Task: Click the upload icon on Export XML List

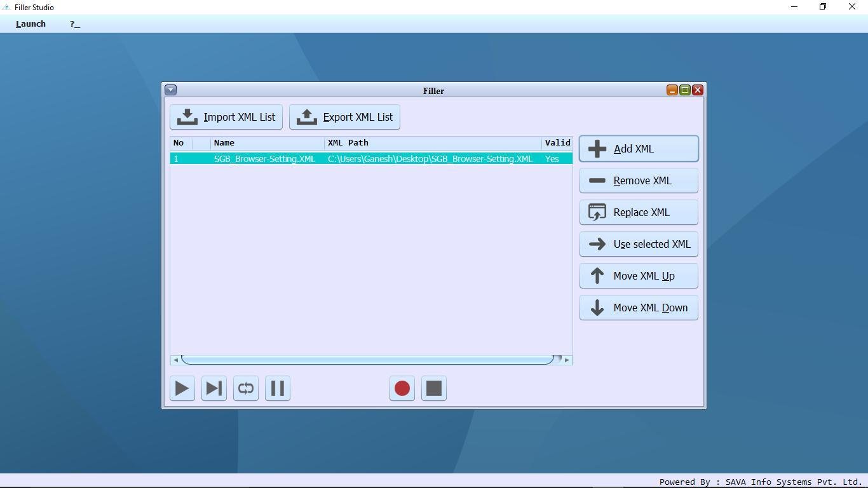Action: [306, 117]
